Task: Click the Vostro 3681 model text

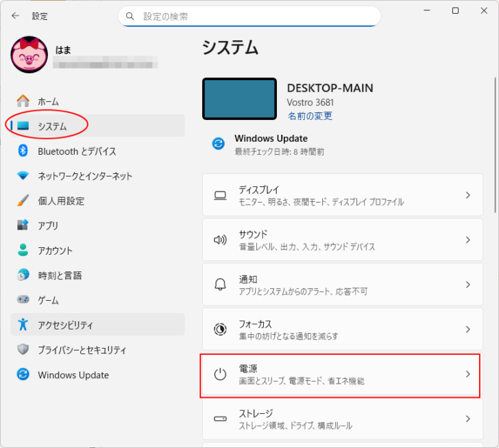Action: click(311, 102)
